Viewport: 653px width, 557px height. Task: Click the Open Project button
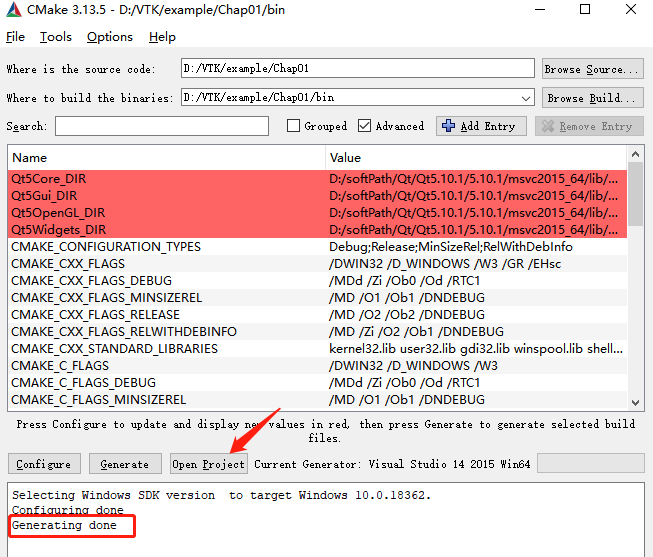[x=209, y=464]
